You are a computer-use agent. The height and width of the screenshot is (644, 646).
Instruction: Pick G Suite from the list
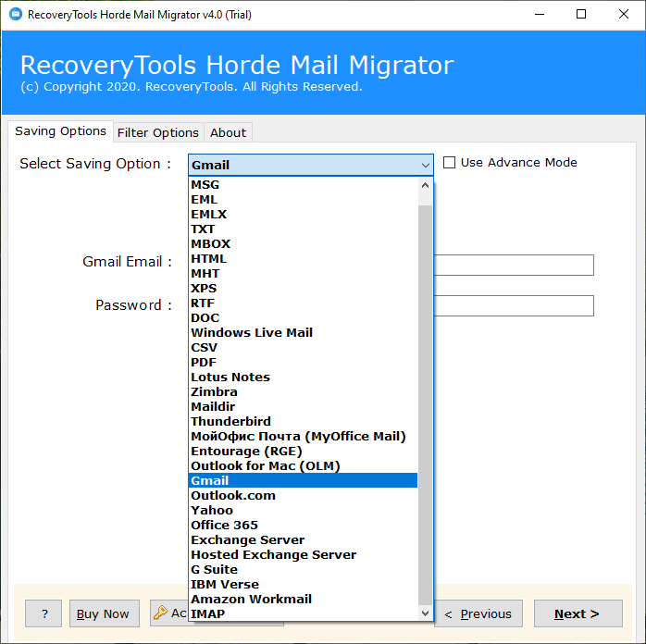tap(304, 570)
